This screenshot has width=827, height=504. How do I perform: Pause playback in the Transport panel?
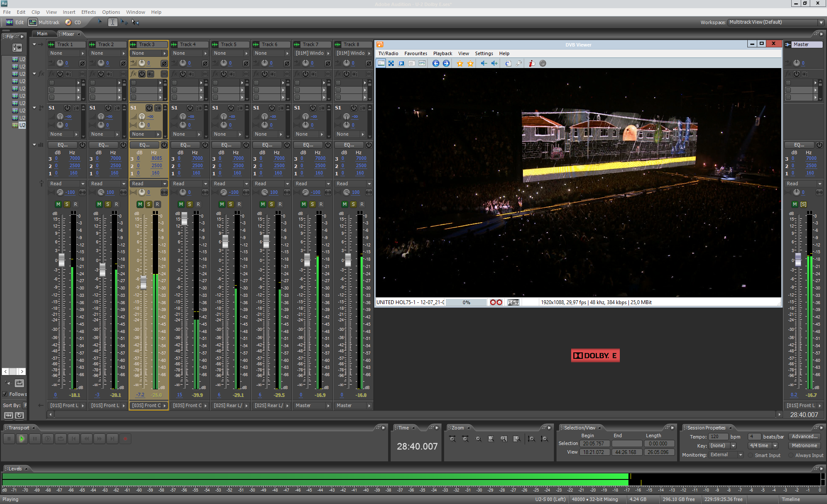[x=35, y=439]
